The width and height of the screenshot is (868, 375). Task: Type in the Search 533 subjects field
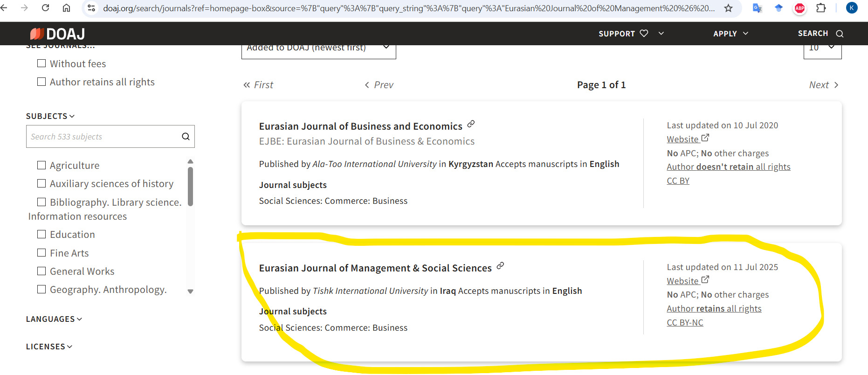pos(103,137)
